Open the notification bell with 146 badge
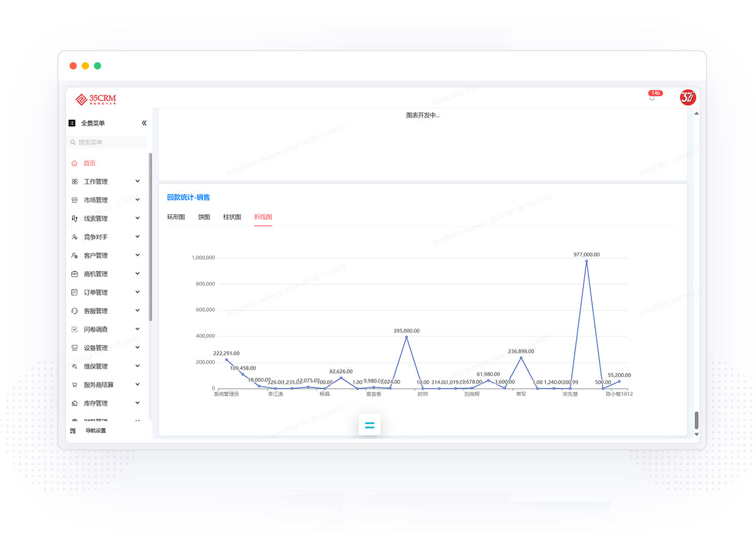The height and width of the screenshot is (537, 756). click(652, 97)
